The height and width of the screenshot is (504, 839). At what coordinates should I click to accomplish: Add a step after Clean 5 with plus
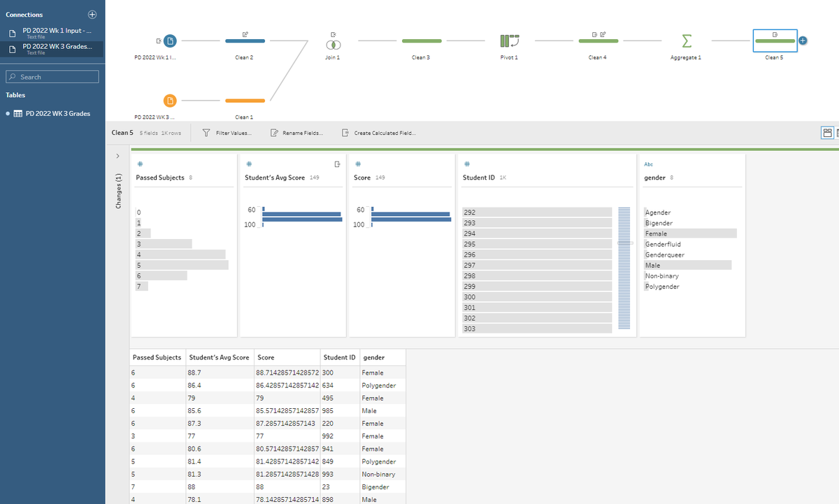click(x=803, y=41)
